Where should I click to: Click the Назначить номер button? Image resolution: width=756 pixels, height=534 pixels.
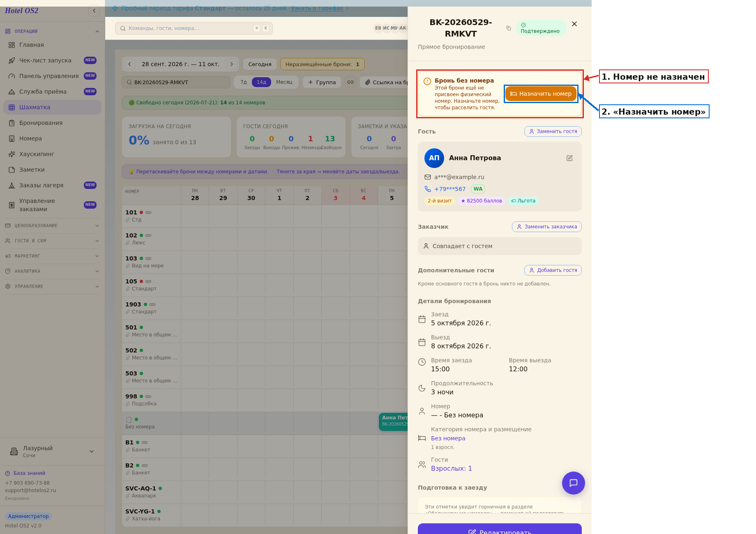(541, 94)
